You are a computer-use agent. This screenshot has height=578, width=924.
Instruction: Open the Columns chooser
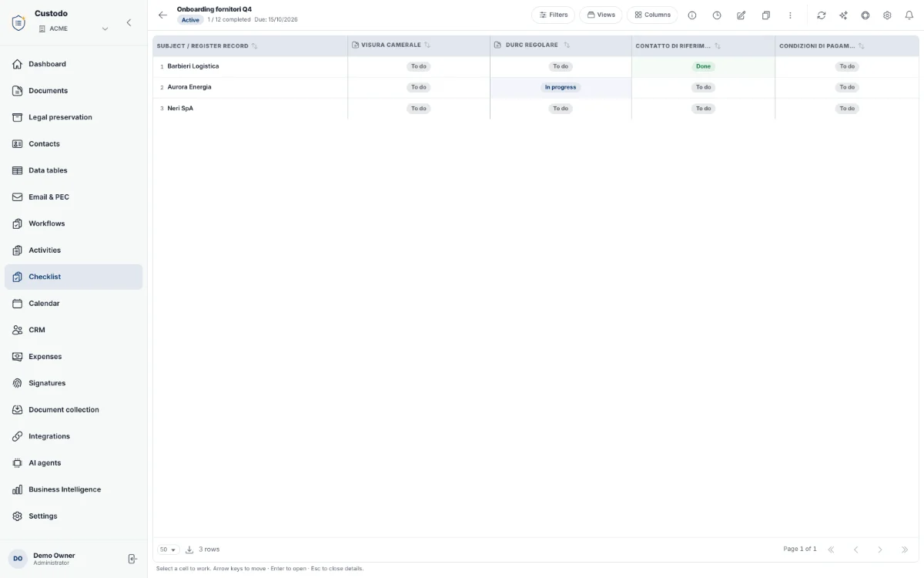[x=652, y=15]
